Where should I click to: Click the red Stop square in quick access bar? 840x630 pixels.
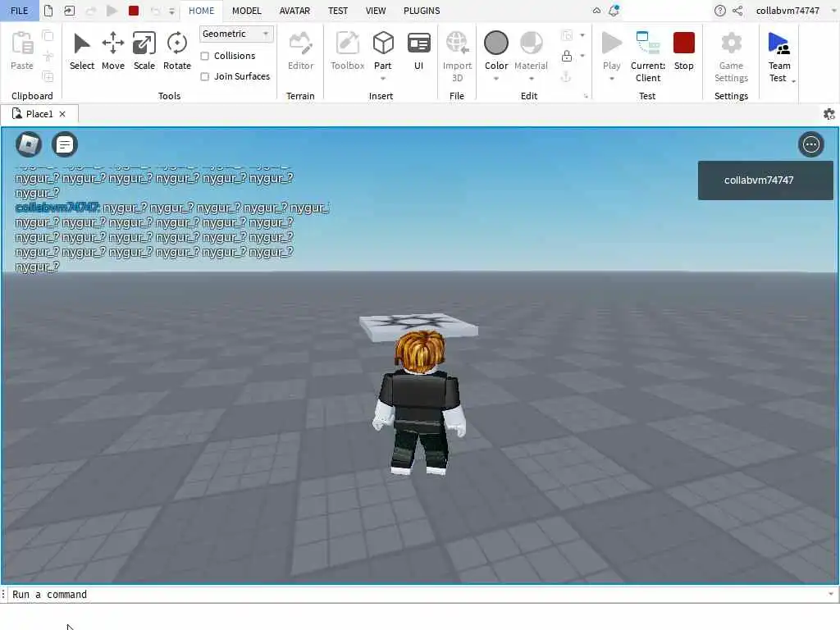[134, 10]
